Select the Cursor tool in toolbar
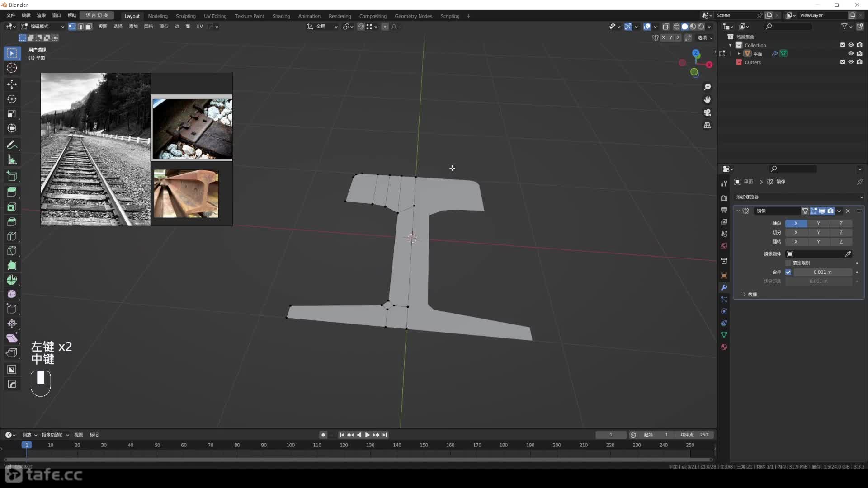This screenshot has height=488, width=868. 12,68
